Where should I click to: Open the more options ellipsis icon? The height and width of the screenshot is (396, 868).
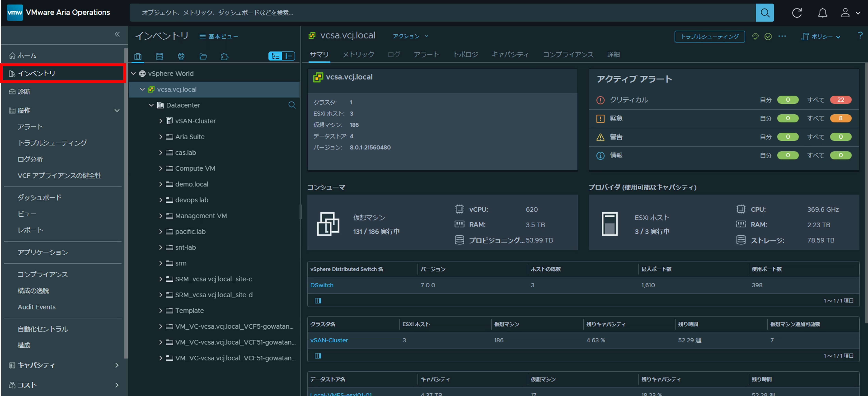point(782,36)
